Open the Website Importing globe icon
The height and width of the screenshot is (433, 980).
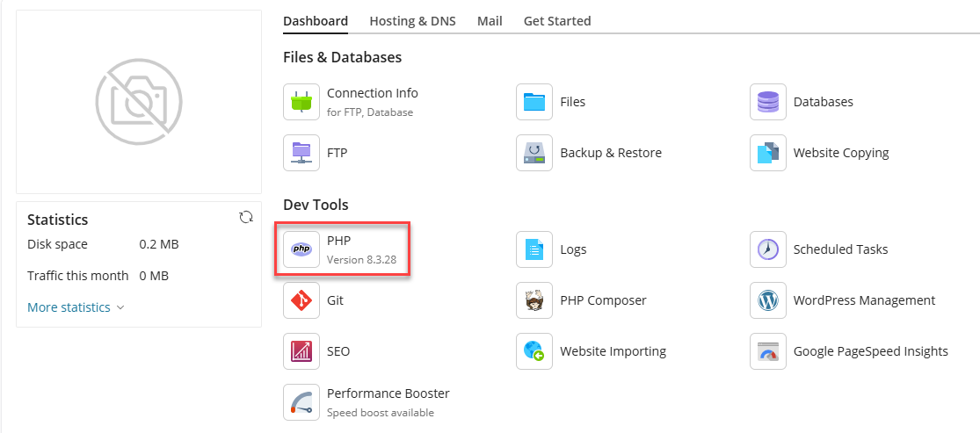coord(534,351)
